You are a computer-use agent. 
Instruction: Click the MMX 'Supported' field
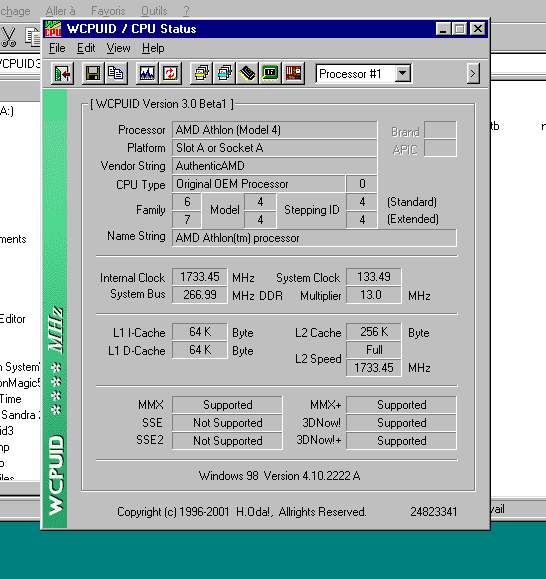click(x=227, y=405)
